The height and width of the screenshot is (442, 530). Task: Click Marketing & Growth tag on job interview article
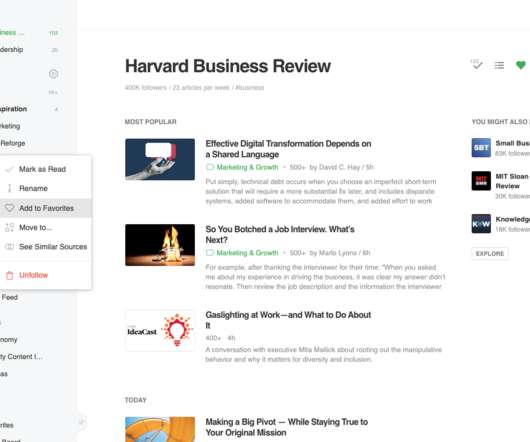click(247, 253)
